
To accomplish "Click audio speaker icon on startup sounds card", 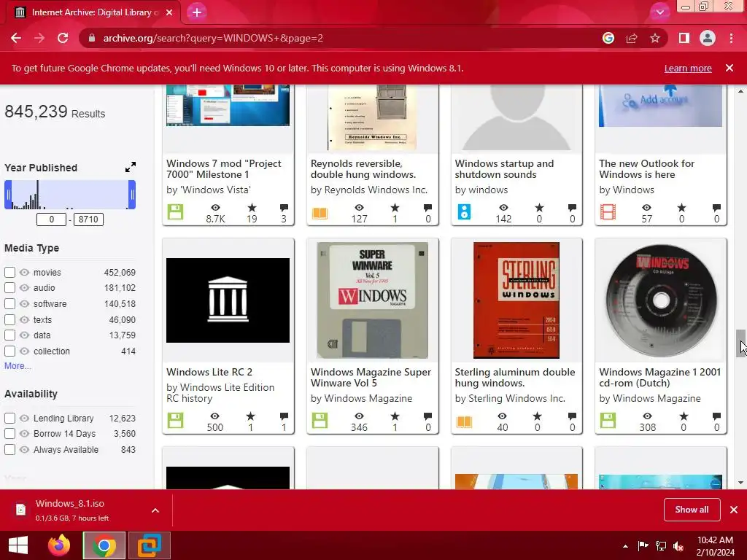I will [x=464, y=211].
